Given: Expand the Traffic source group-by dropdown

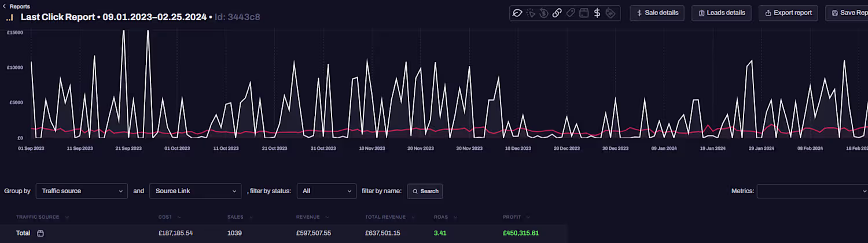Looking at the screenshot, I should [x=82, y=191].
